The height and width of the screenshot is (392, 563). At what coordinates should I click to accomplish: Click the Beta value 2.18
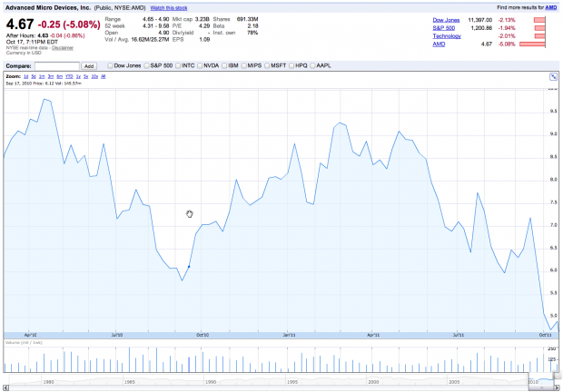point(252,25)
